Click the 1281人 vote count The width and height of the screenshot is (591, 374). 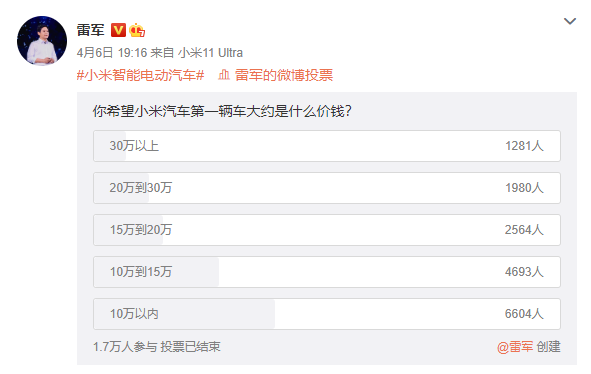[524, 146]
